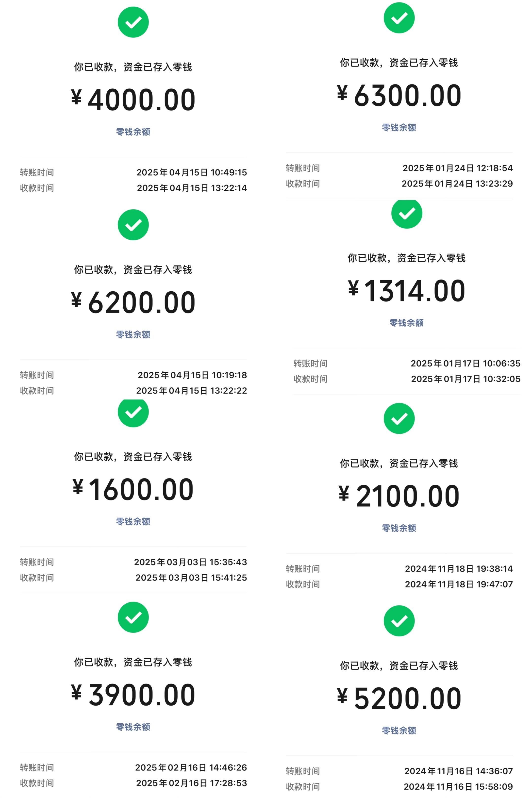
Task: Open 零钱余额 link under ¥5200.00
Action: coord(399,730)
